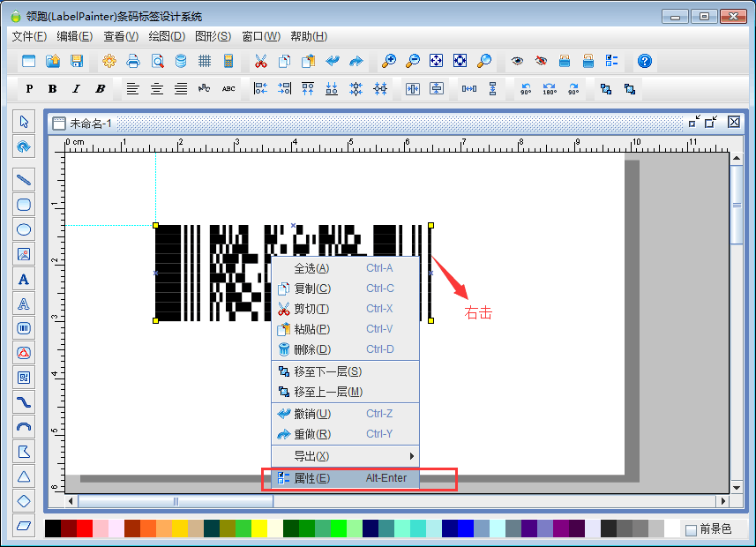Open the 文件(F) menu
The image size is (756, 547).
pyautogui.click(x=29, y=37)
